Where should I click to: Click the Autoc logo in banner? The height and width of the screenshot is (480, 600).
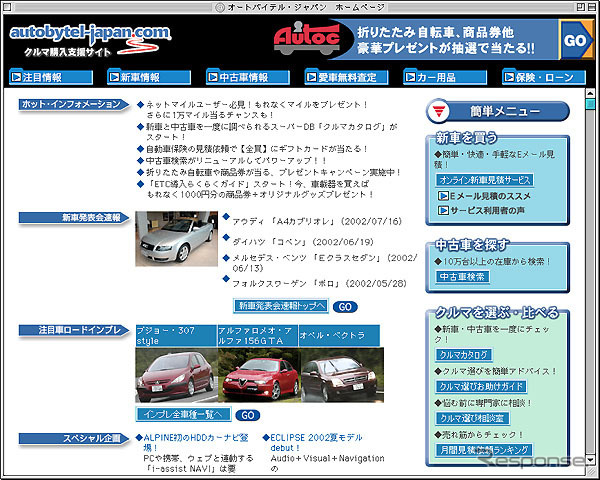coord(307,39)
